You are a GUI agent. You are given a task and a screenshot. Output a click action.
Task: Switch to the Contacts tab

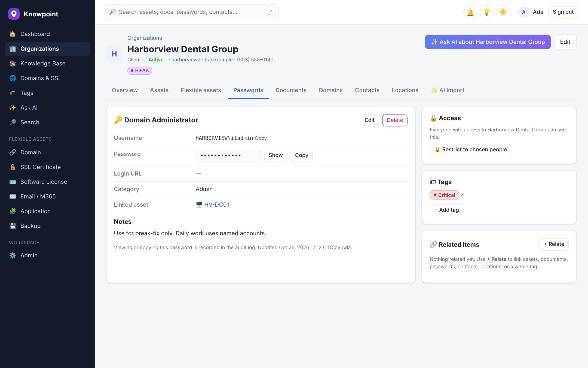pyautogui.click(x=367, y=90)
